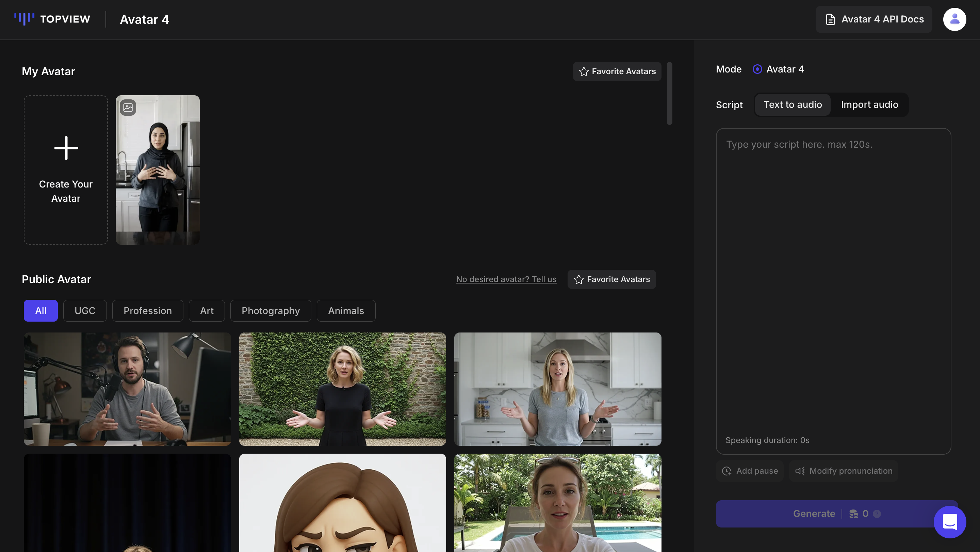Click the star icon on Favorite Avatars

[x=583, y=71]
